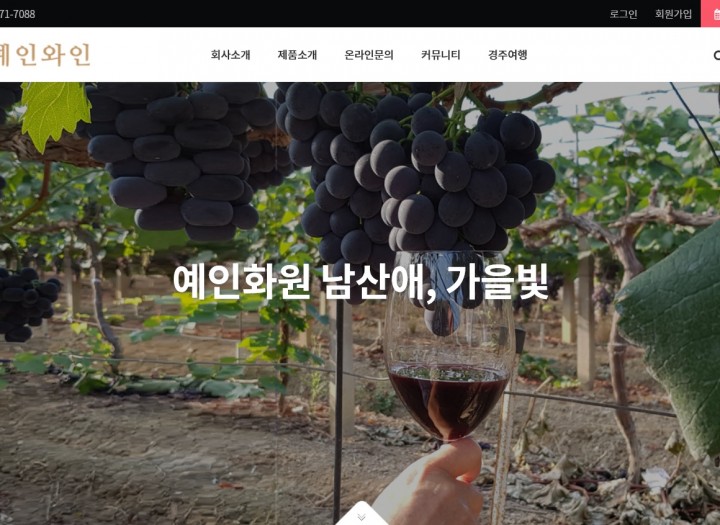This screenshot has width=720, height=525.
Task: Open the 회사소개 menu
Action: [231, 55]
